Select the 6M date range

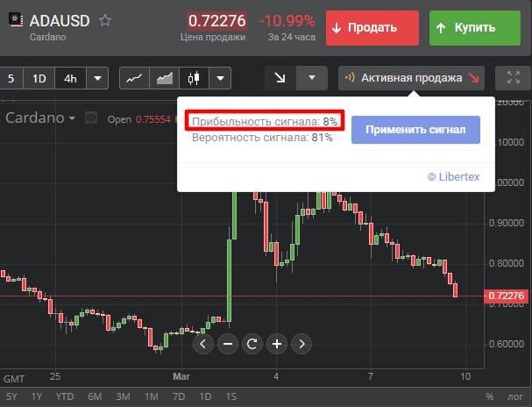pos(95,396)
